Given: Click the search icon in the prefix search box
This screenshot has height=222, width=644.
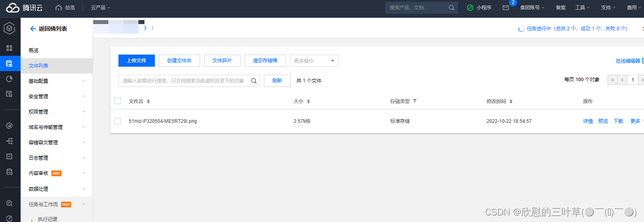Looking at the screenshot, I should coord(254,81).
